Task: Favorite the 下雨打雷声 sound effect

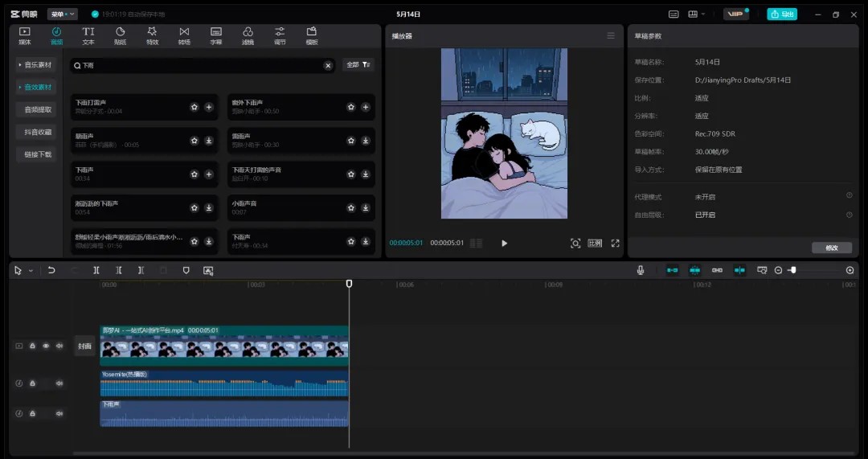Action: (194, 107)
